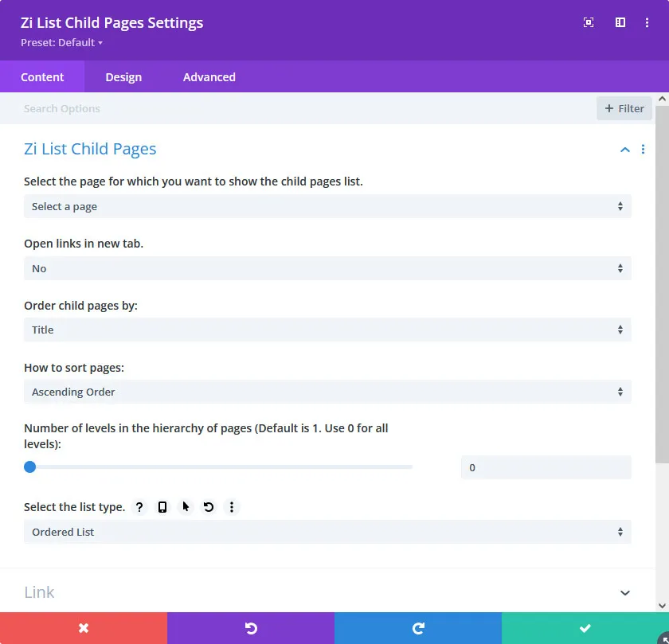Open the Select a page dropdown
The width and height of the screenshot is (669, 644).
point(327,207)
